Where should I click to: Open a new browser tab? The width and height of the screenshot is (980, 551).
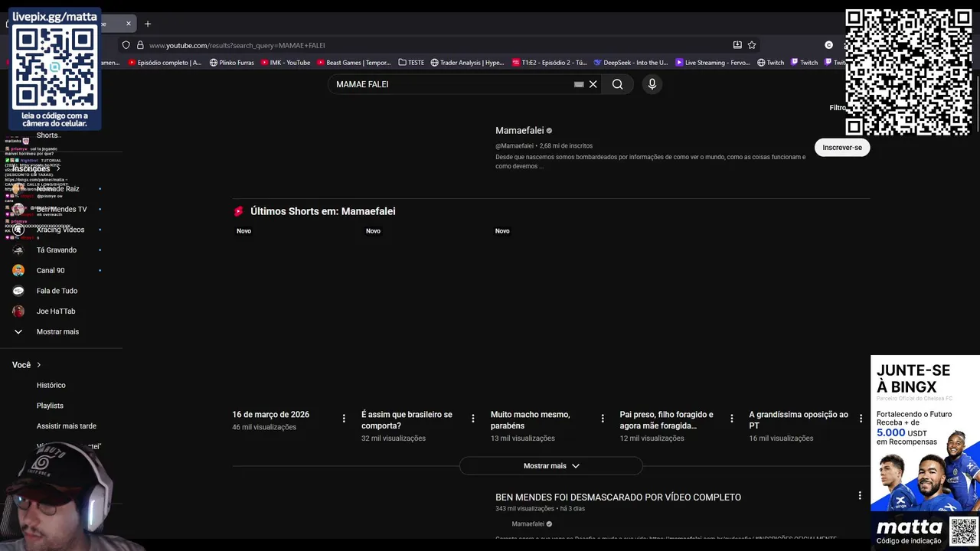coord(148,24)
